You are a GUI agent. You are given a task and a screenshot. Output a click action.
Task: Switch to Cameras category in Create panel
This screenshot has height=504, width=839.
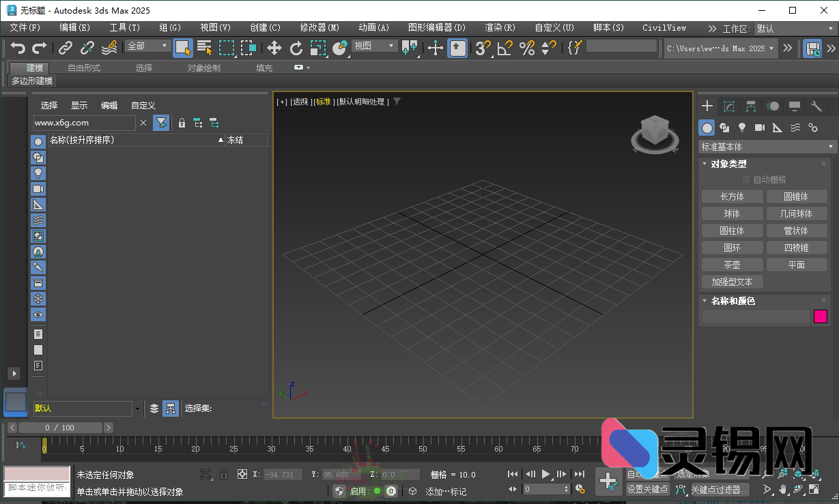tap(760, 128)
